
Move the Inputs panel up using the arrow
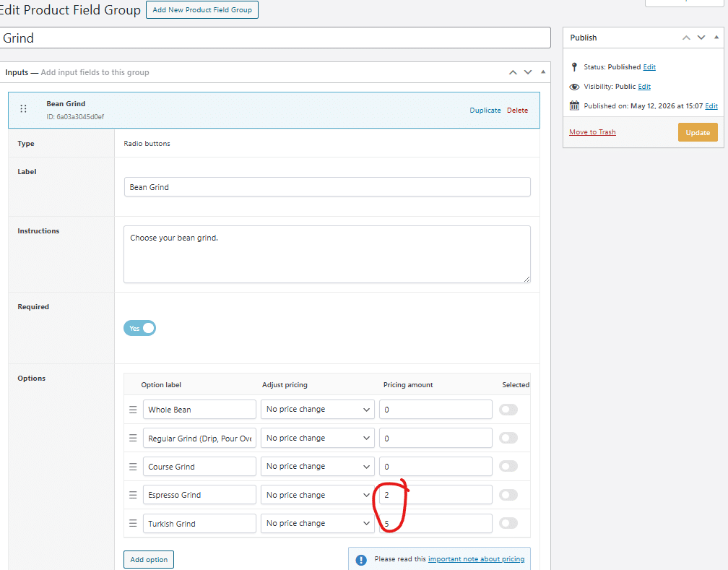513,72
